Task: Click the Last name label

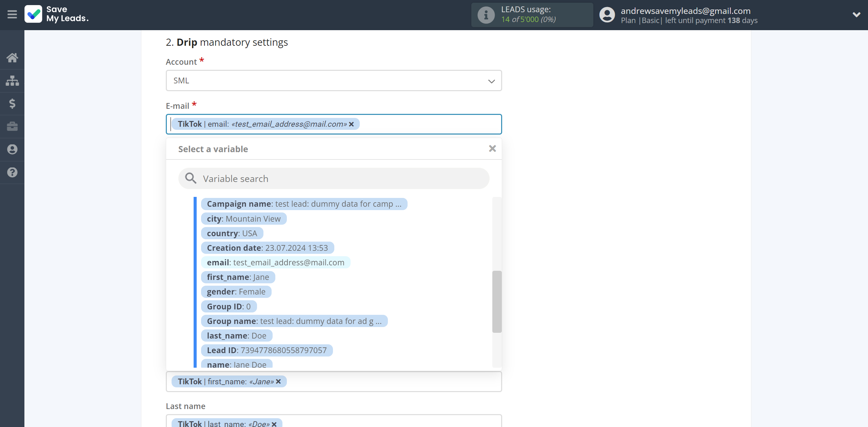Action: point(185,406)
